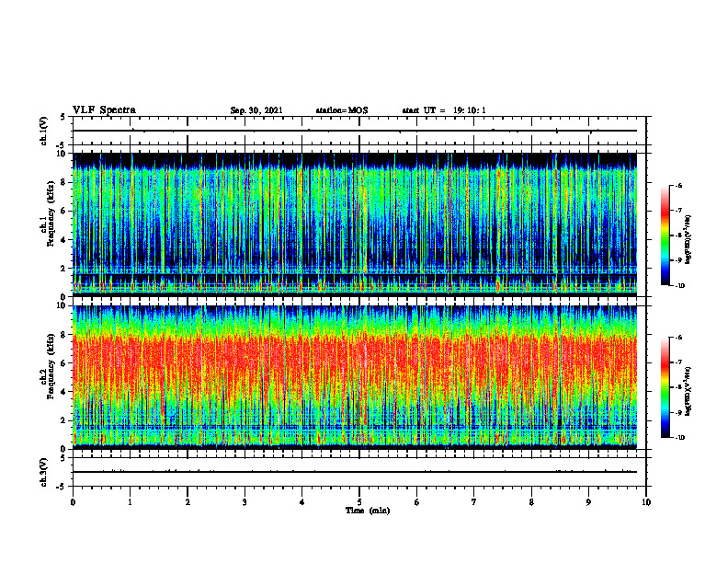Image resolution: width=728 pixels, height=563 pixels.
Task: Select the "start UT = 19:10: 1" text
Action: tap(444, 110)
